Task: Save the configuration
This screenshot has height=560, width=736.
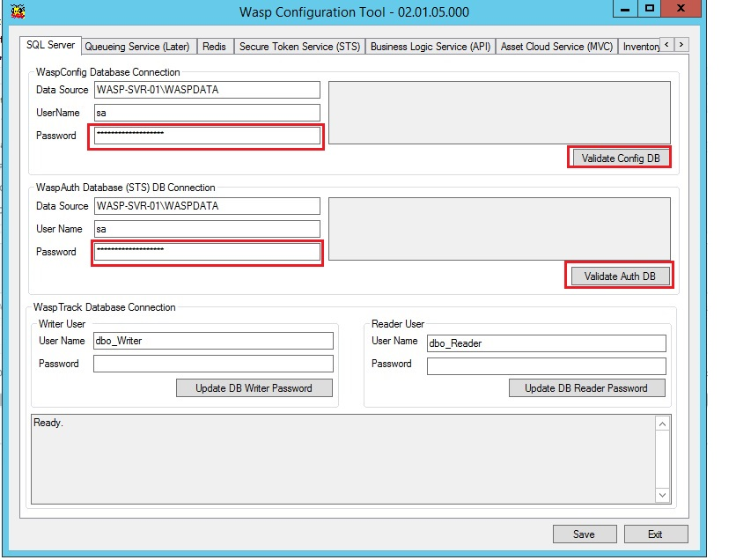Action: pos(584,534)
